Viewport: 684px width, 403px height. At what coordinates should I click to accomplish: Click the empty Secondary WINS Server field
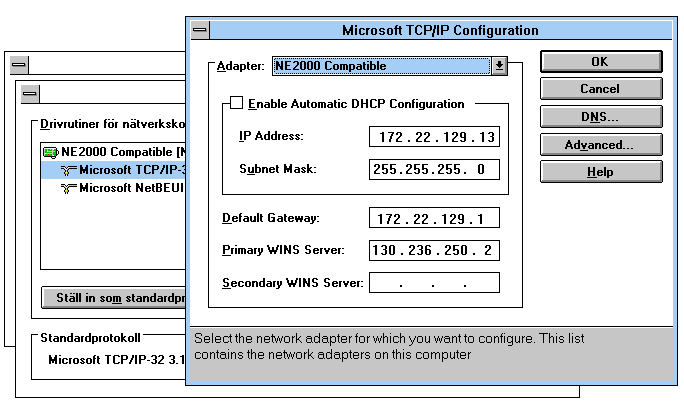pyautogui.click(x=434, y=283)
